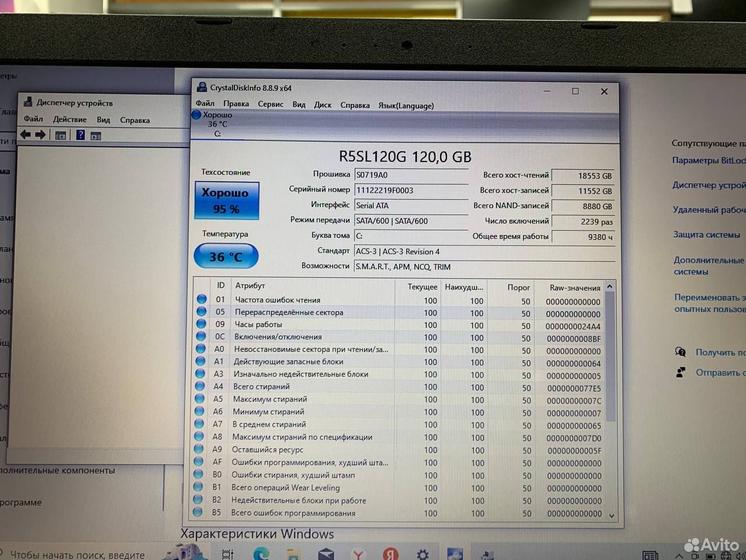Open Справка menu in Диспетчер устройств window
Image resolution: width=746 pixels, height=560 pixels.
pyautogui.click(x=135, y=120)
